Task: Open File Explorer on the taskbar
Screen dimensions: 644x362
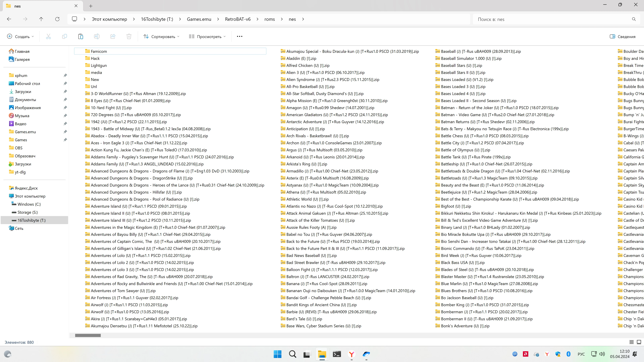Action: (322, 354)
